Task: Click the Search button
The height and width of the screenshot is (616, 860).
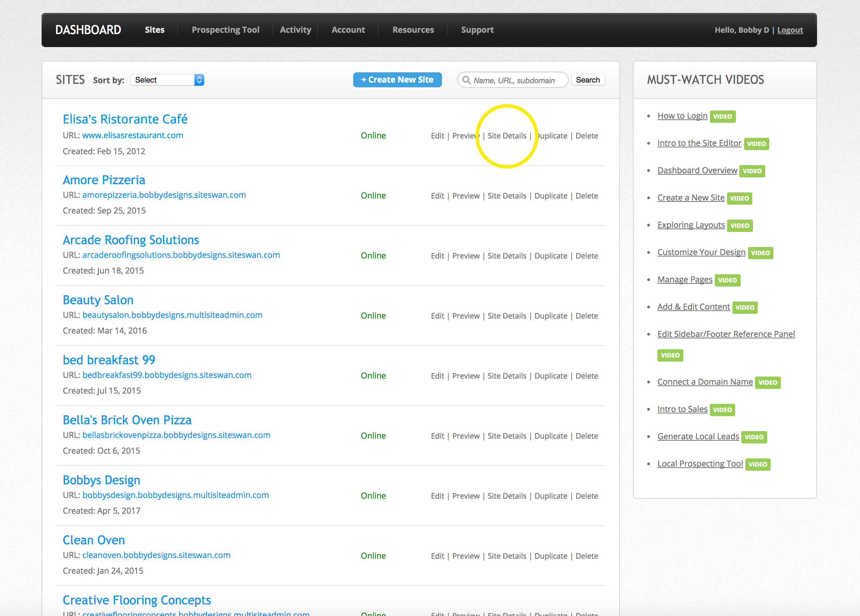Action: tap(587, 80)
